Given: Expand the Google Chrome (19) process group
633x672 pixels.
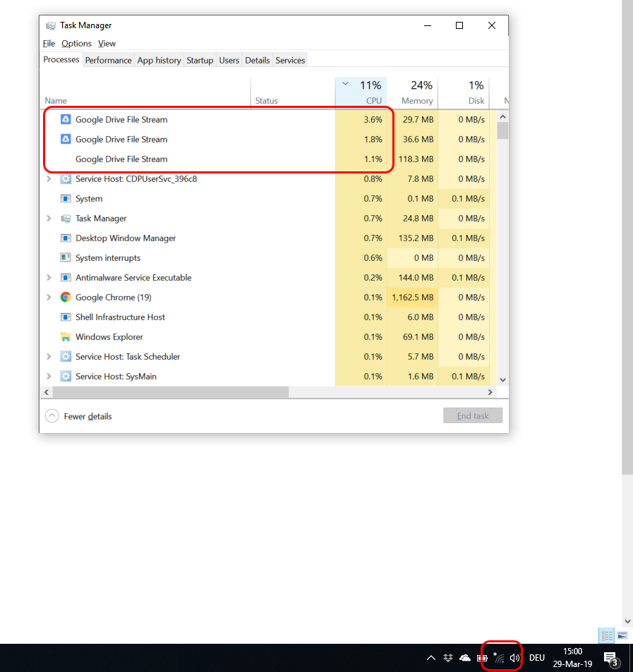Looking at the screenshot, I should pos(49,297).
